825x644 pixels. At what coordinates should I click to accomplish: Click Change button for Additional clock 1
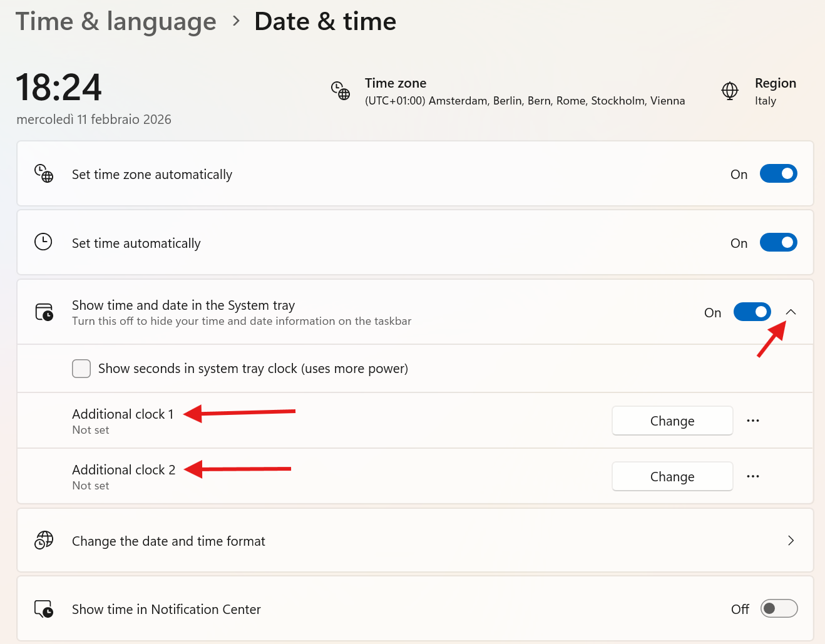672,421
